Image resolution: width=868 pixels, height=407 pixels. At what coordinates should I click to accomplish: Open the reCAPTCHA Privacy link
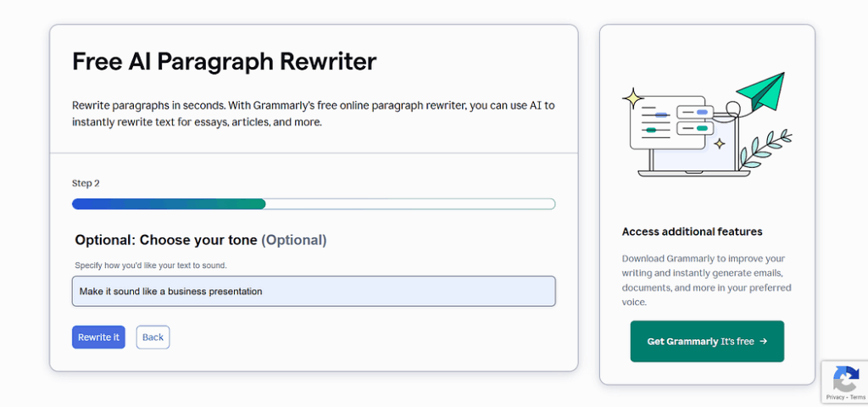point(835,397)
